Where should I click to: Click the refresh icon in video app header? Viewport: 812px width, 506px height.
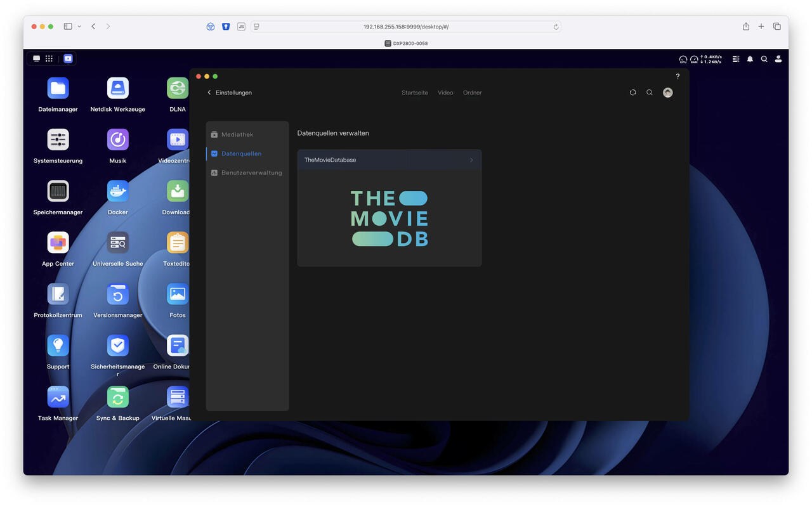click(x=632, y=93)
